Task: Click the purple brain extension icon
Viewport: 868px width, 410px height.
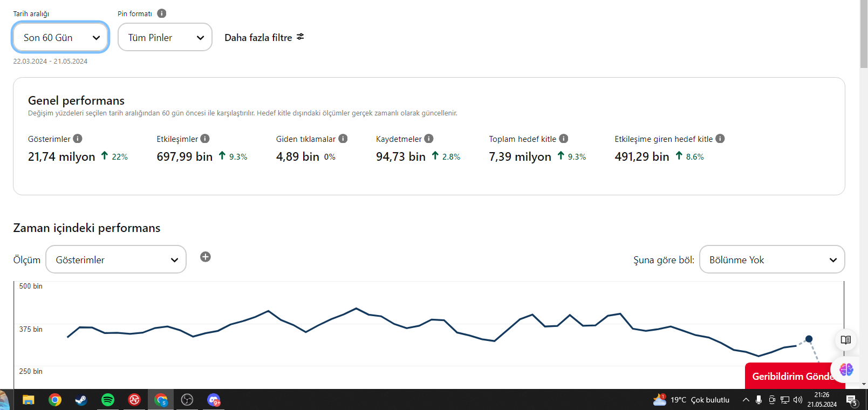Action: point(846,370)
